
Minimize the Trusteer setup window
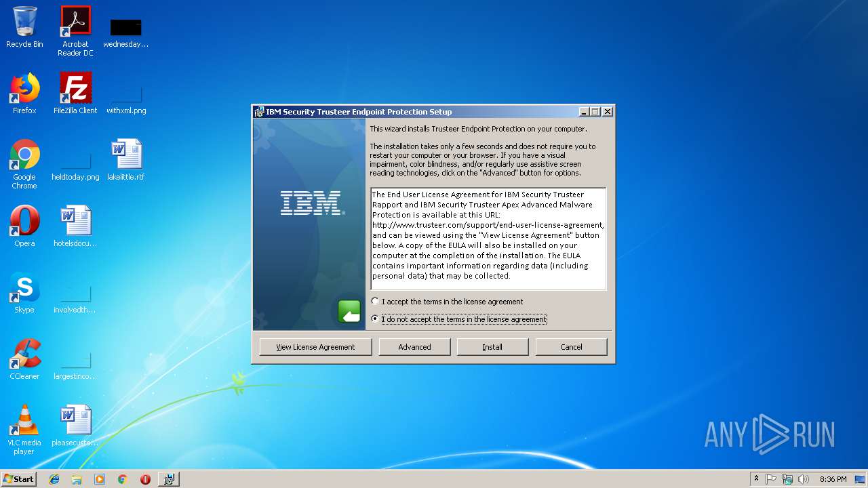coord(584,112)
